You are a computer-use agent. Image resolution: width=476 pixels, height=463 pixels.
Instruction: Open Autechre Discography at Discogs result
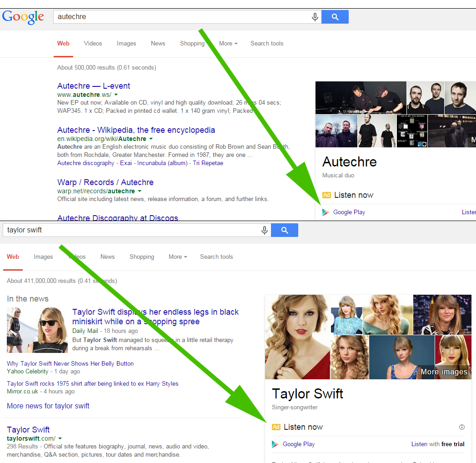(x=117, y=217)
